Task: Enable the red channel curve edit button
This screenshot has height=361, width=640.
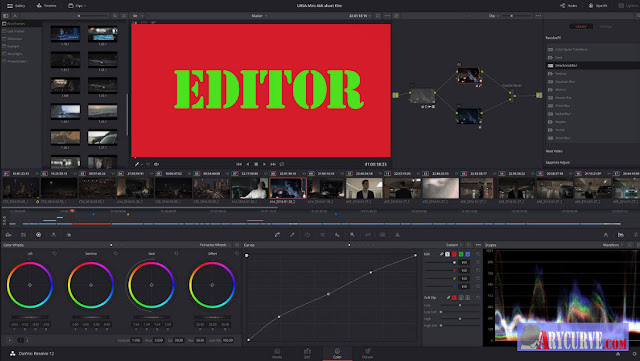Action: (454, 254)
